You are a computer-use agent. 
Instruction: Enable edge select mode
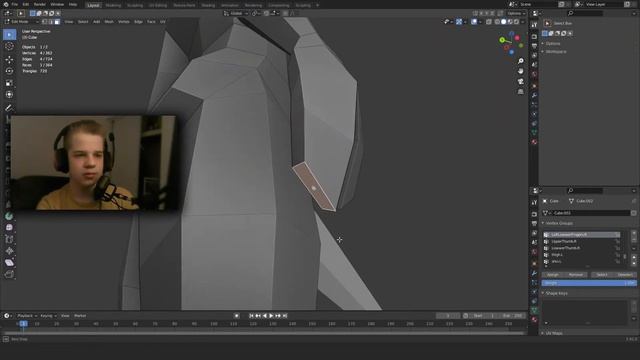[x=51, y=22]
